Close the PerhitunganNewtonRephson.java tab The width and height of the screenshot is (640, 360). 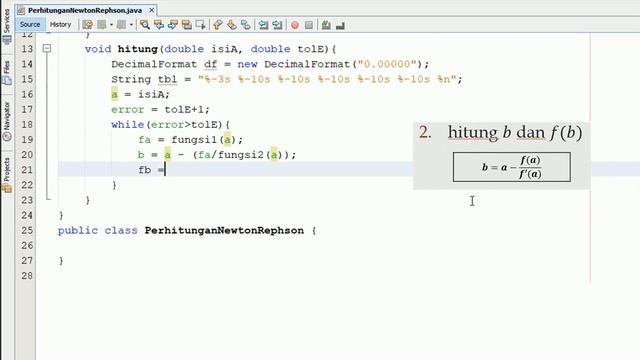[151, 10]
